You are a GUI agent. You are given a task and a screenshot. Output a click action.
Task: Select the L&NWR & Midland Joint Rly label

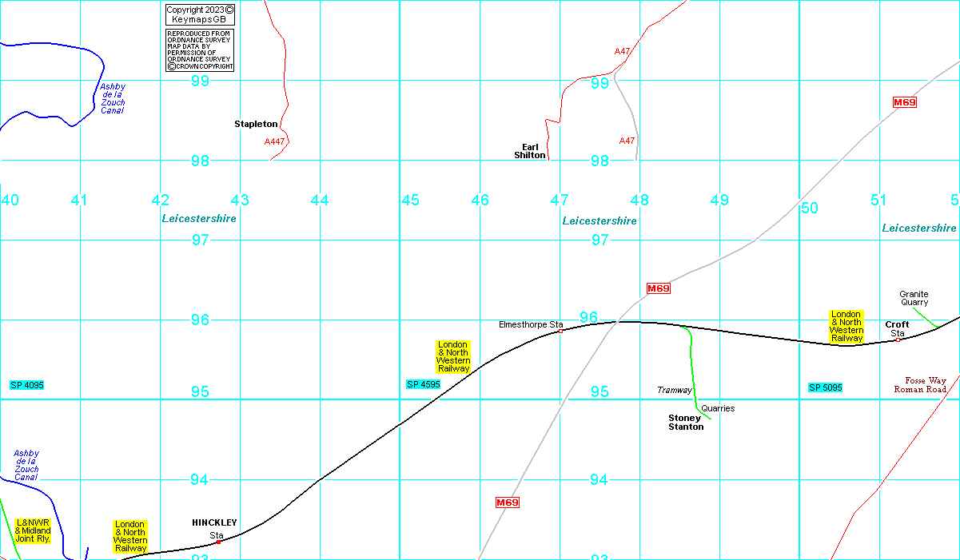tap(33, 530)
